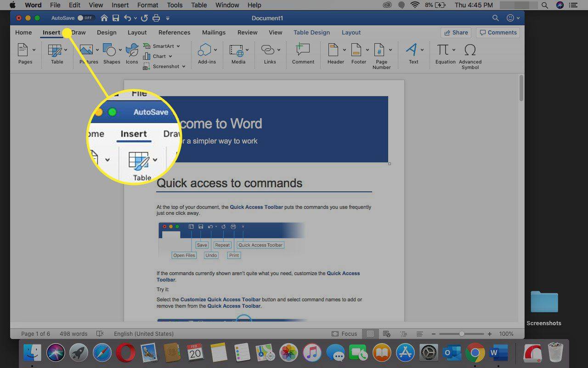Click the Page Number icon
588x368 pixels.
click(x=379, y=50)
